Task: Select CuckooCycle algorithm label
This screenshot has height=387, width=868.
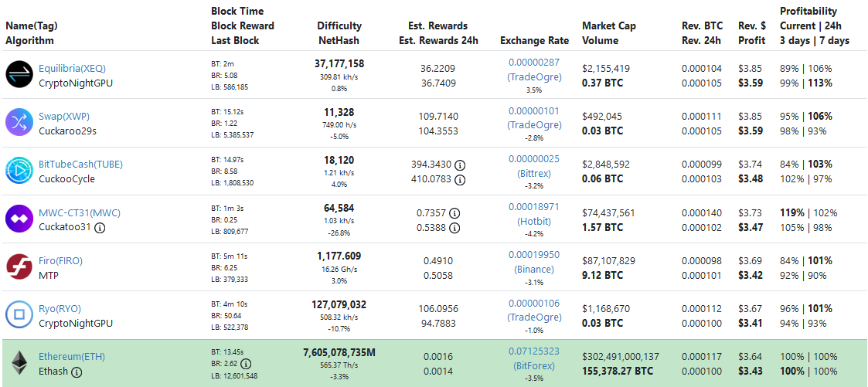Action: click(66, 179)
